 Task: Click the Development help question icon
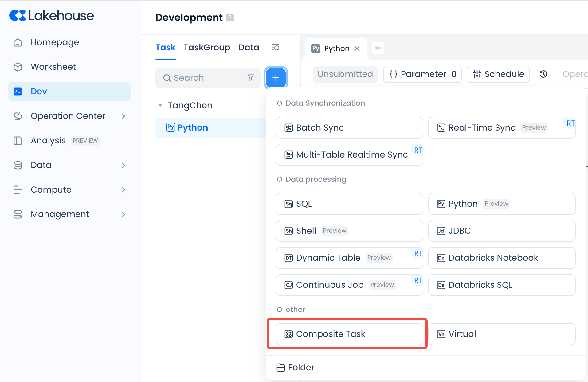[230, 18]
